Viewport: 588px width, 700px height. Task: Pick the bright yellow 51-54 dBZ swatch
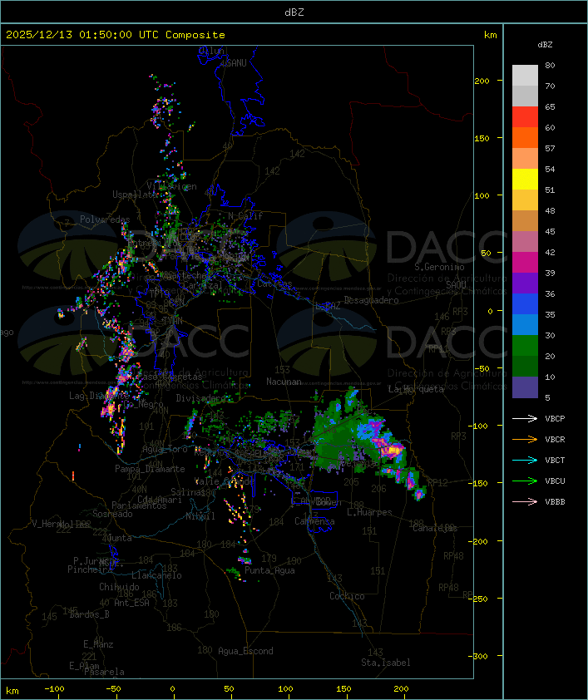pyautogui.click(x=525, y=180)
